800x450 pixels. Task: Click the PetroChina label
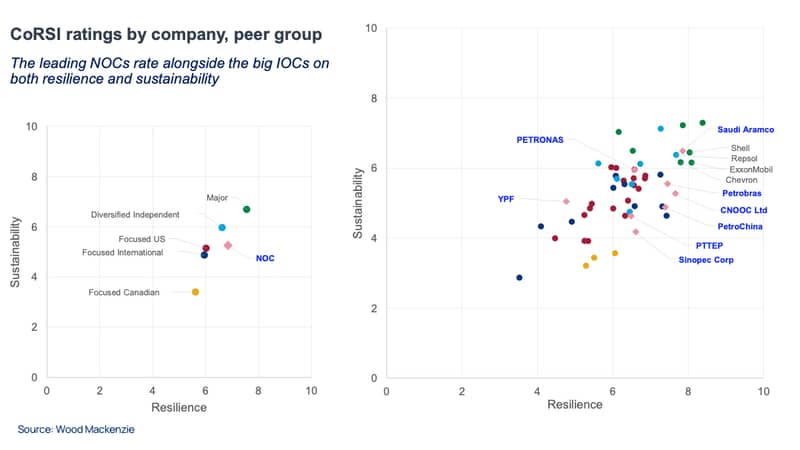(740, 227)
